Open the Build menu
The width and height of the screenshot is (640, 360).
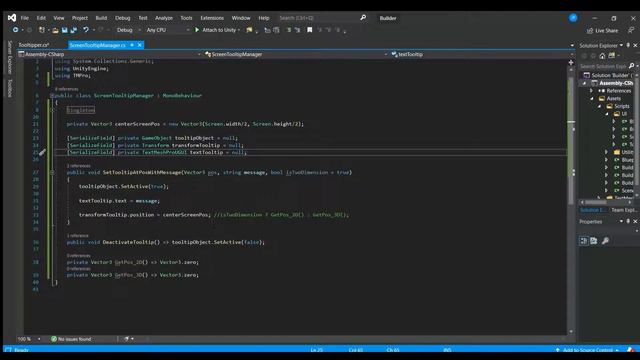click(x=101, y=18)
